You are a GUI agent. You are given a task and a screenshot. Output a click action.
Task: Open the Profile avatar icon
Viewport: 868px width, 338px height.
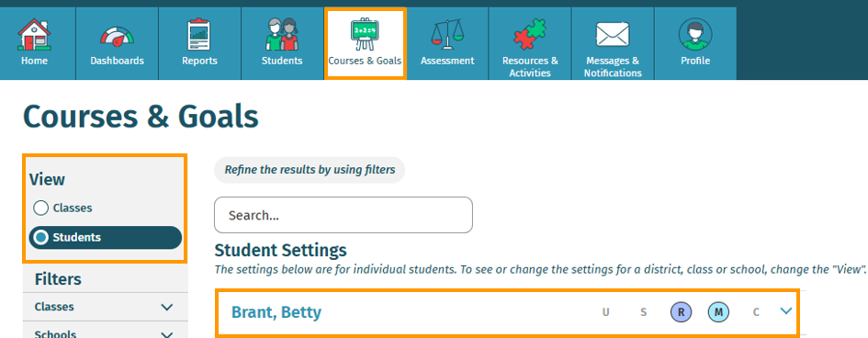(x=695, y=34)
